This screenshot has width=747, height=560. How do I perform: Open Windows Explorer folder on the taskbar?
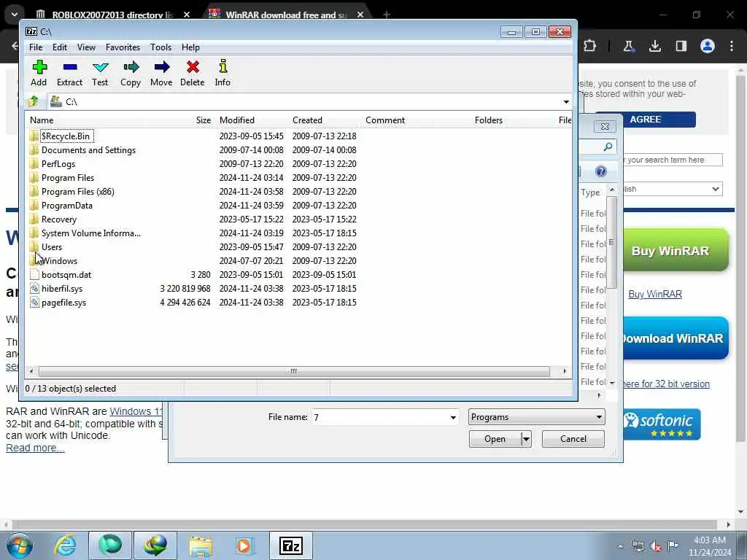[x=201, y=545]
